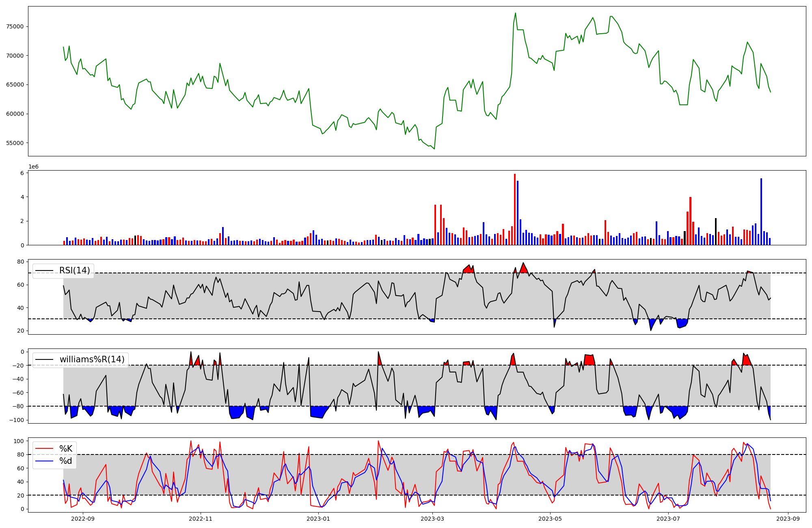Click the 2023-01 date axis label

pos(318,519)
